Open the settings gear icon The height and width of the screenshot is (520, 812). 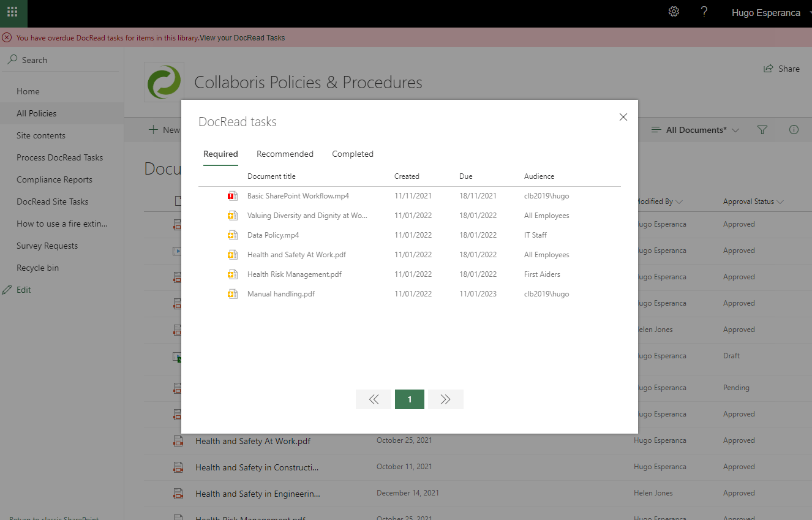(674, 12)
